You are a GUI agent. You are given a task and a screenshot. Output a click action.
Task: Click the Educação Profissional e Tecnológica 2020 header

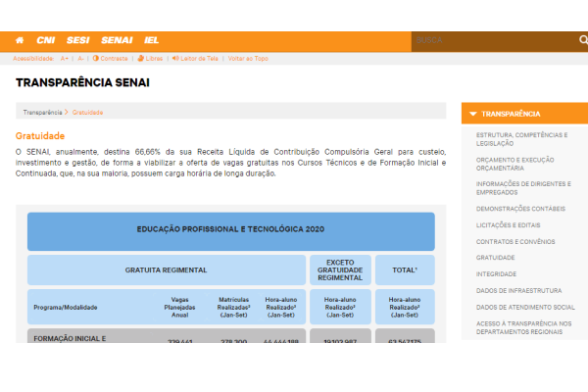coord(231,231)
